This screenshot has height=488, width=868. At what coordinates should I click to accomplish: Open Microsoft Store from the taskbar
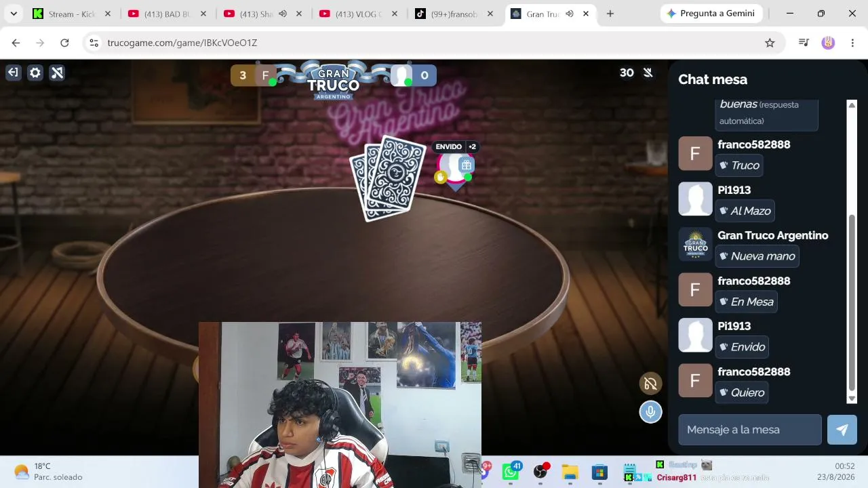click(599, 472)
